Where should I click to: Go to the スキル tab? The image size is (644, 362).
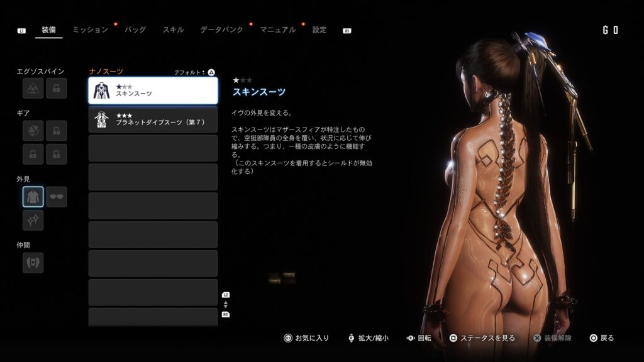(x=173, y=30)
